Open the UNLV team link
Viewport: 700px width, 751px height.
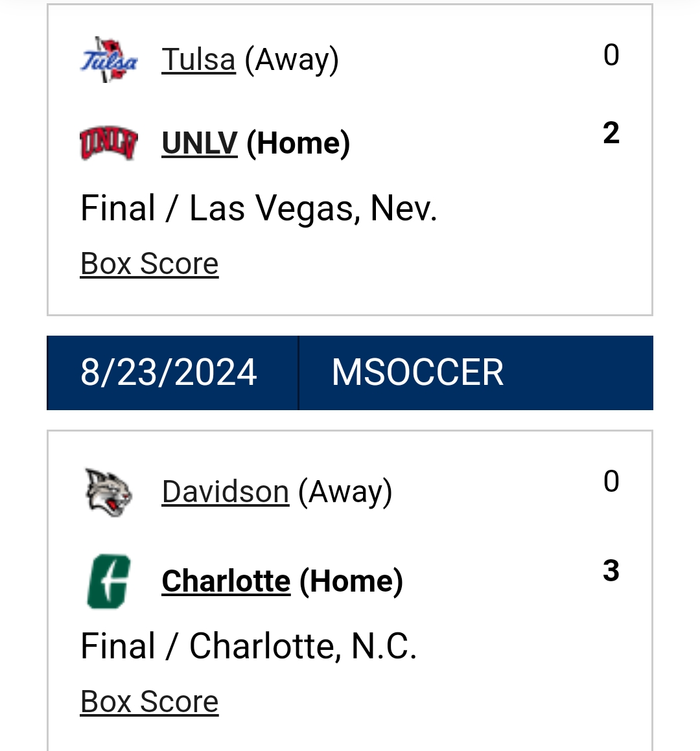click(x=200, y=143)
